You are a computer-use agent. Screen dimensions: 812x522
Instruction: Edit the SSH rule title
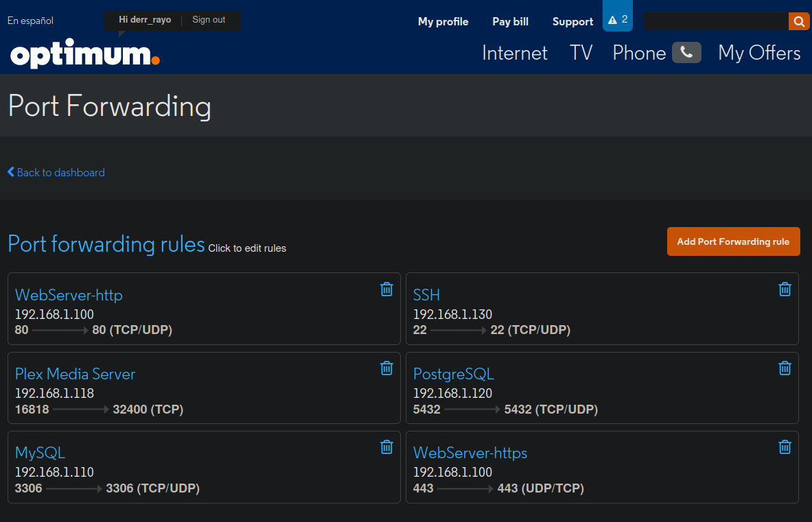coord(426,295)
